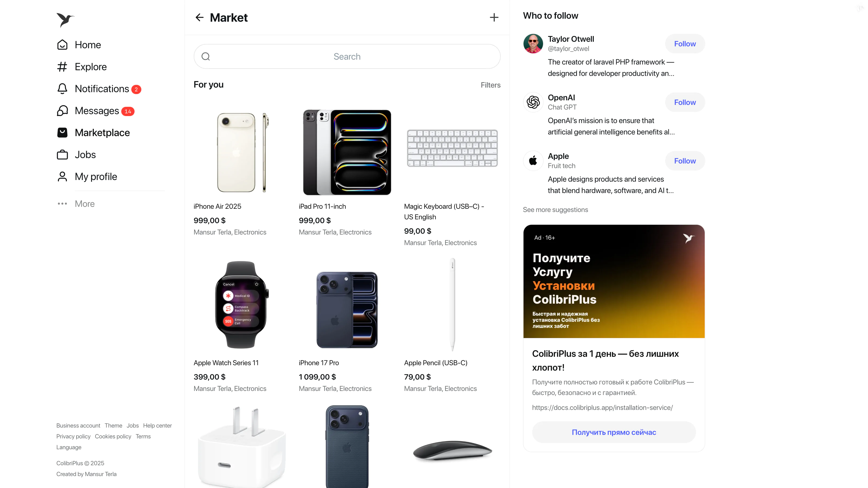
Task: Follow the OpenAI account
Action: click(x=685, y=102)
